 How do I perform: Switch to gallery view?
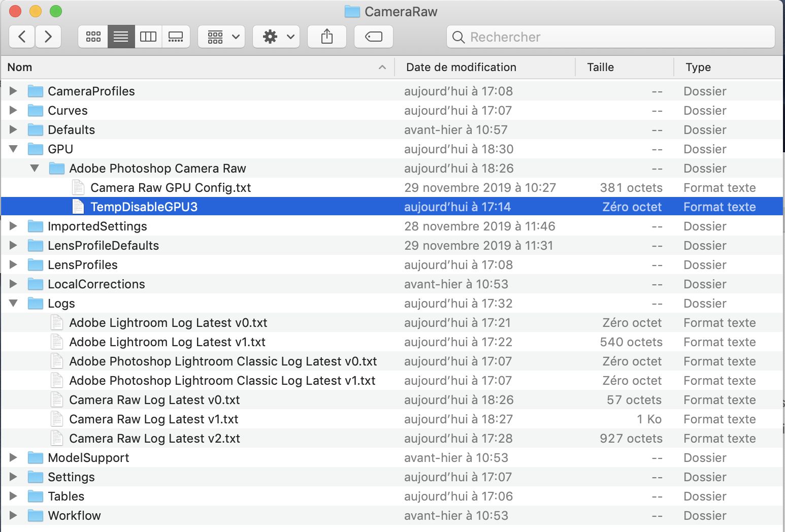176,37
